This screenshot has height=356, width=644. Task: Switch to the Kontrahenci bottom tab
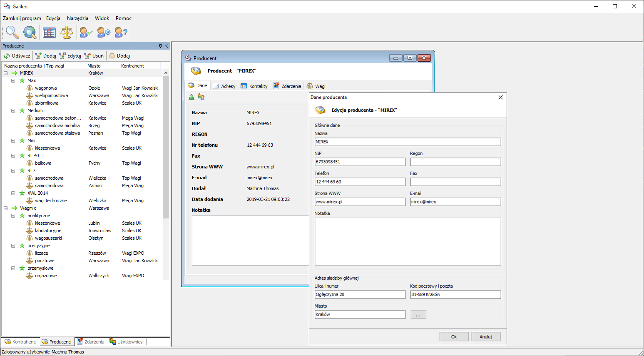pos(21,342)
